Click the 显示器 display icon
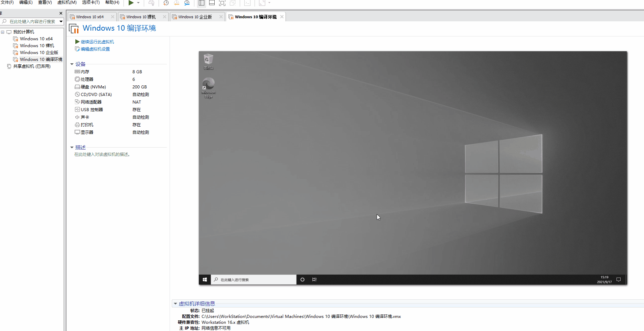This screenshot has width=644, height=331. tap(77, 132)
